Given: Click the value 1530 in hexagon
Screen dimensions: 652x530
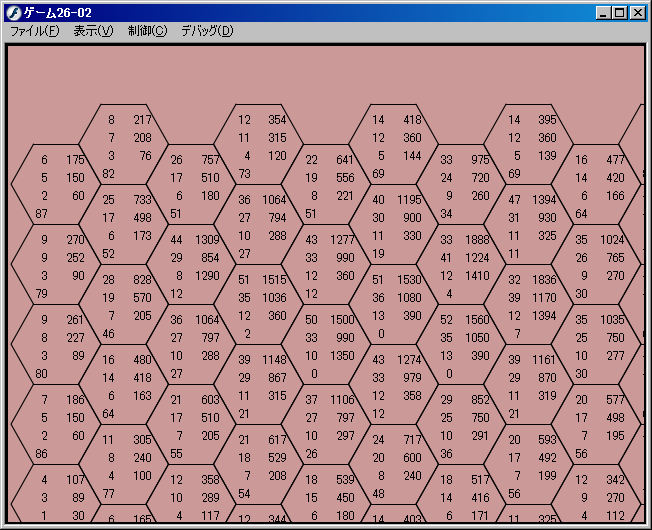Looking at the screenshot, I should pyautogui.click(x=409, y=280).
